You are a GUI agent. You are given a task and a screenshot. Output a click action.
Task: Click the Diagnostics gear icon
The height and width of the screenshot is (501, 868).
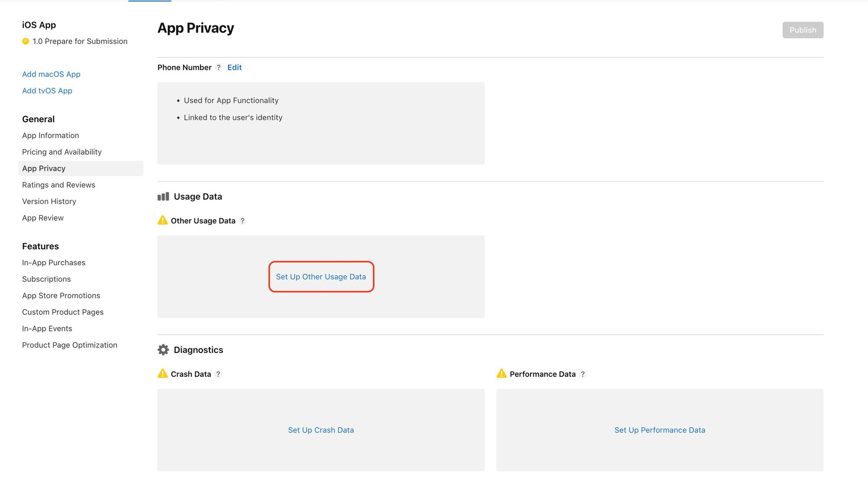click(x=163, y=350)
